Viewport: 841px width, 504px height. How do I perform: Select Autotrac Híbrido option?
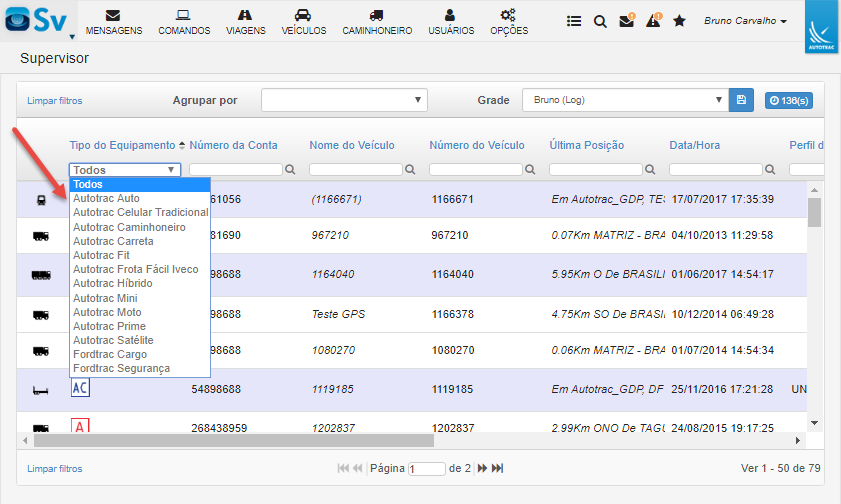140,283
